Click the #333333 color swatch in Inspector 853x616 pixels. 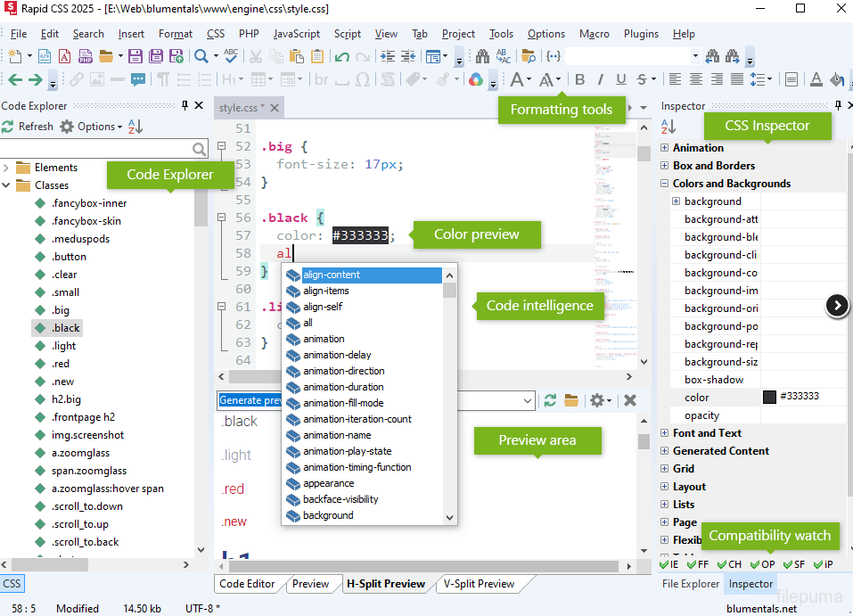769,398
